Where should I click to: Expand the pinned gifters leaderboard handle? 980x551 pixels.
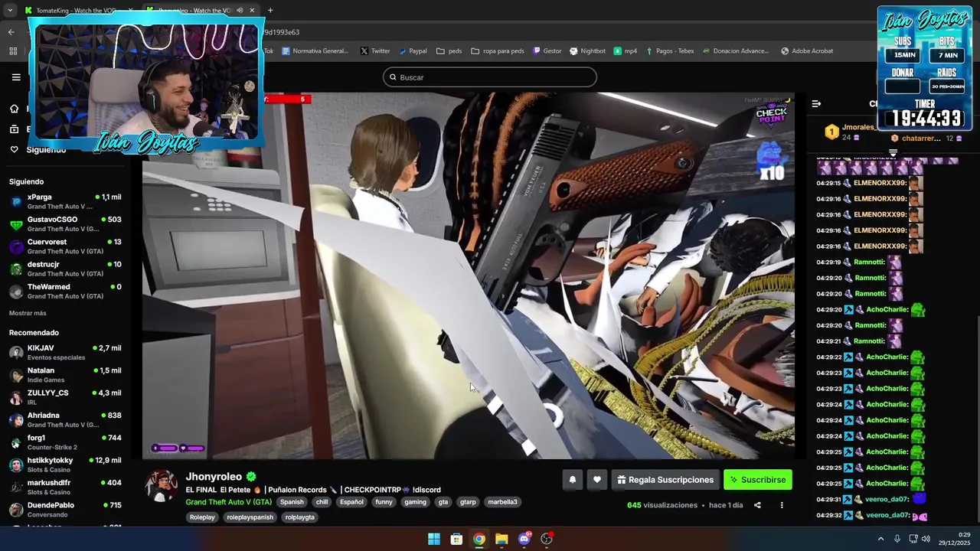[x=893, y=153]
